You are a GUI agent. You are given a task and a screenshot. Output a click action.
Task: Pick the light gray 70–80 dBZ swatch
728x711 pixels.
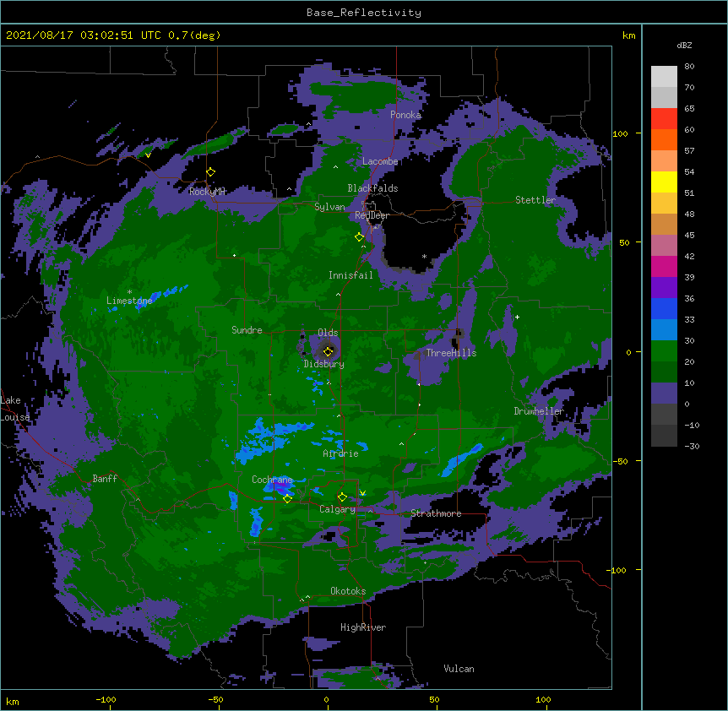click(664, 77)
